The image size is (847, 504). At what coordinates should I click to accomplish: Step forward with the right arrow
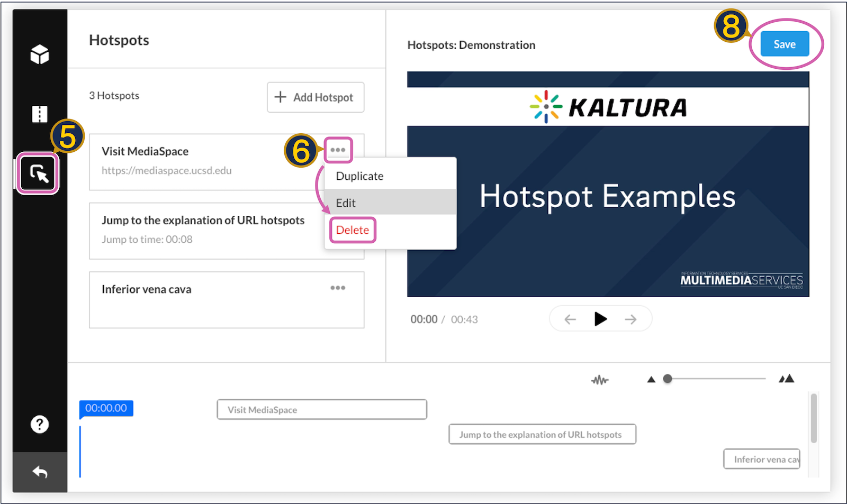tap(630, 319)
